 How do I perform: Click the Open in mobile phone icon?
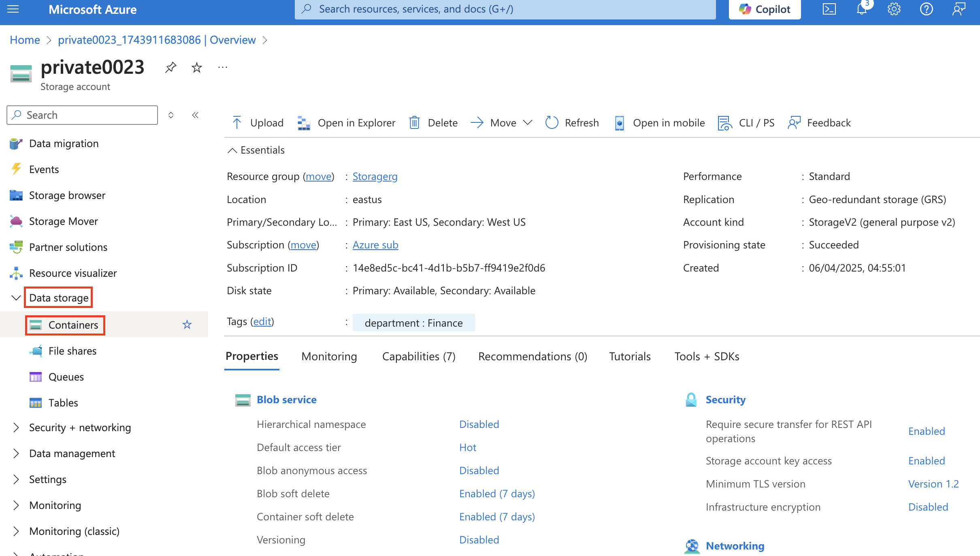[x=620, y=123]
